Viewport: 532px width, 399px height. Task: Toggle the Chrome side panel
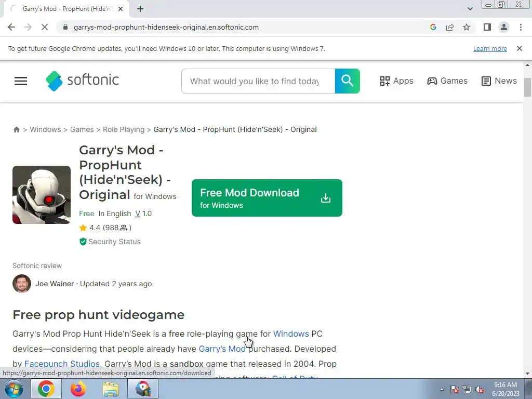tap(487, 27)
